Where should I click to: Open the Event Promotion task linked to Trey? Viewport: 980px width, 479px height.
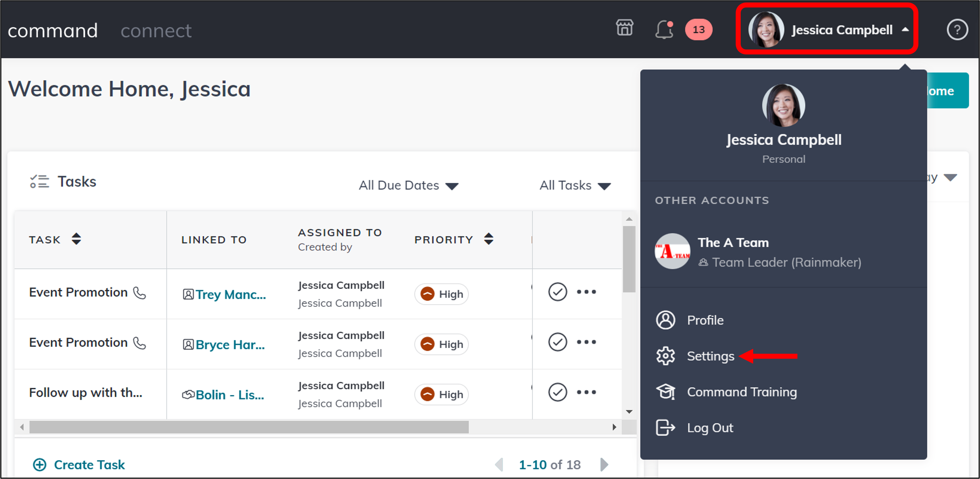pos(78,292)
